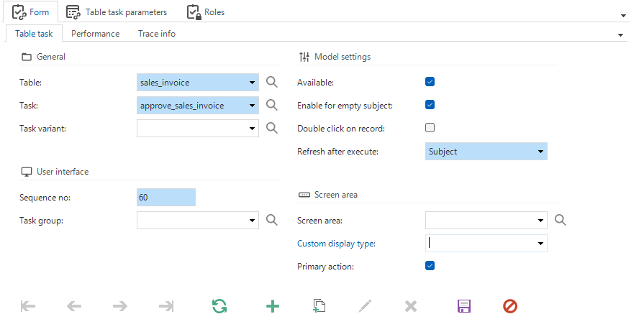Toggle the Primary action checkbox
This screenshot has width=644, height=332.
[x=430, y=265]
